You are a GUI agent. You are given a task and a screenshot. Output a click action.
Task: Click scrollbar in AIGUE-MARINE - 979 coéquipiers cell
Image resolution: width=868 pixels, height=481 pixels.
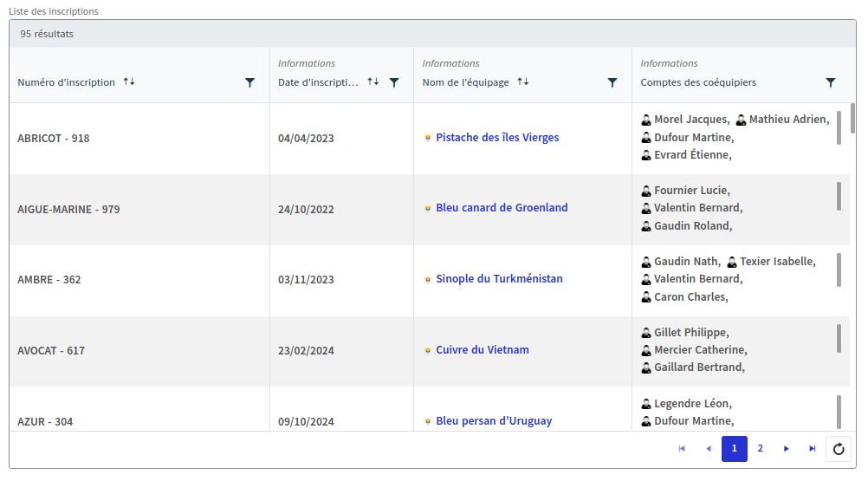[x=839, y=197]
